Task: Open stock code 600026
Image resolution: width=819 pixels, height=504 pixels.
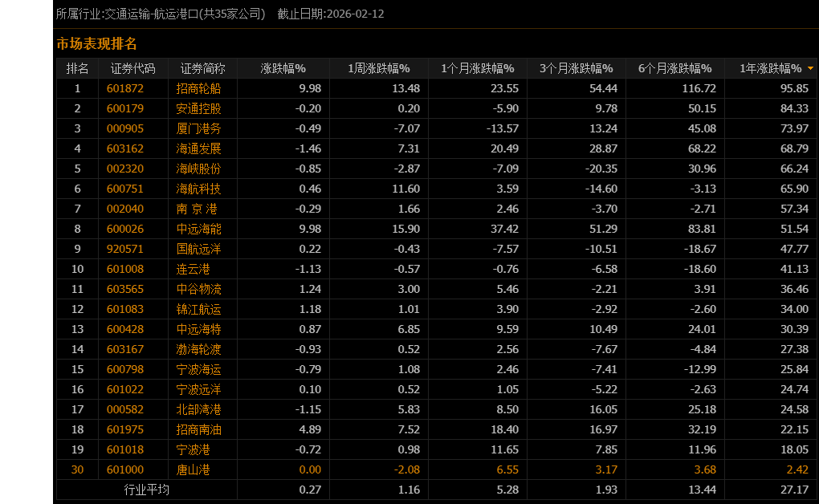Action: [124, 229]
